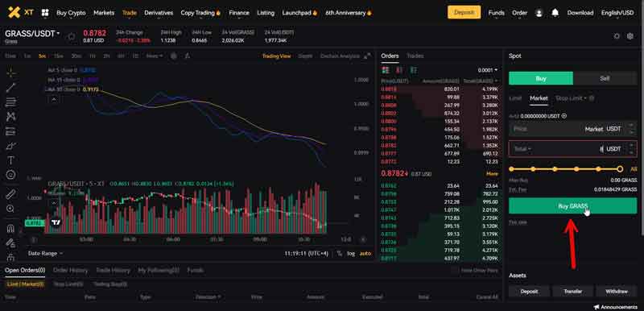Open the user profile icon
This screenshot has height=311, width=644.
(x=539, y=13)
